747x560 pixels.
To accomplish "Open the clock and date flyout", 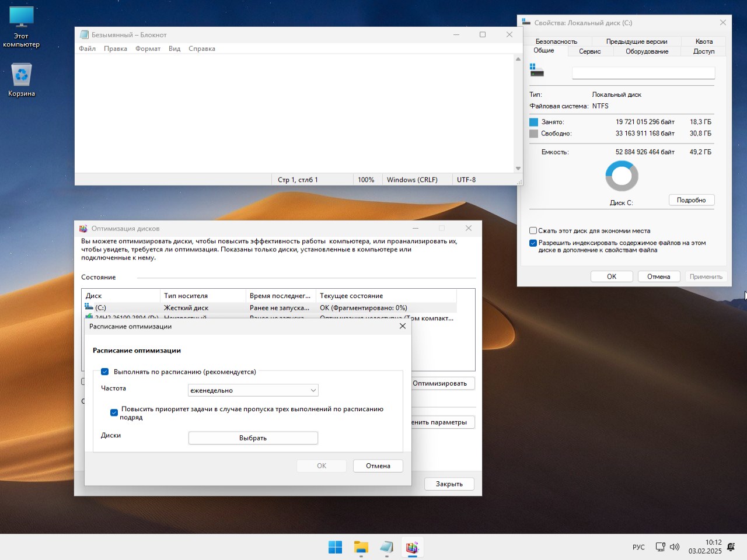I will pos(704,547).
